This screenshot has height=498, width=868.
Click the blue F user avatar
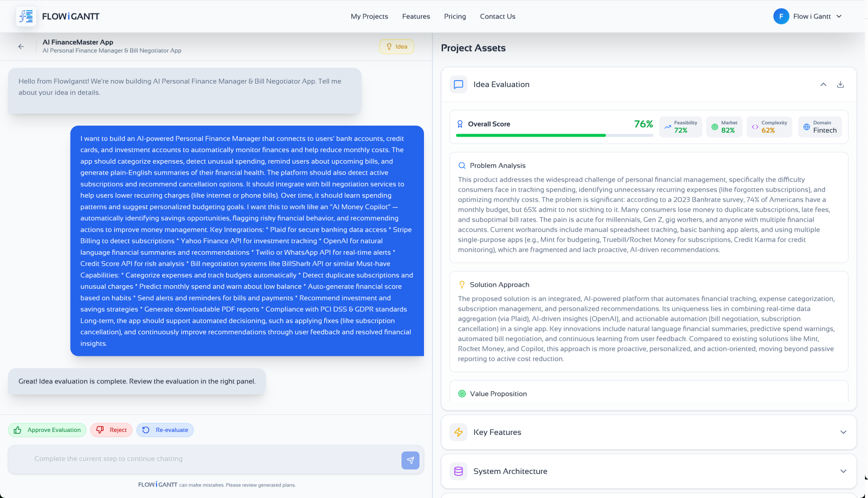tap(781, 17)
